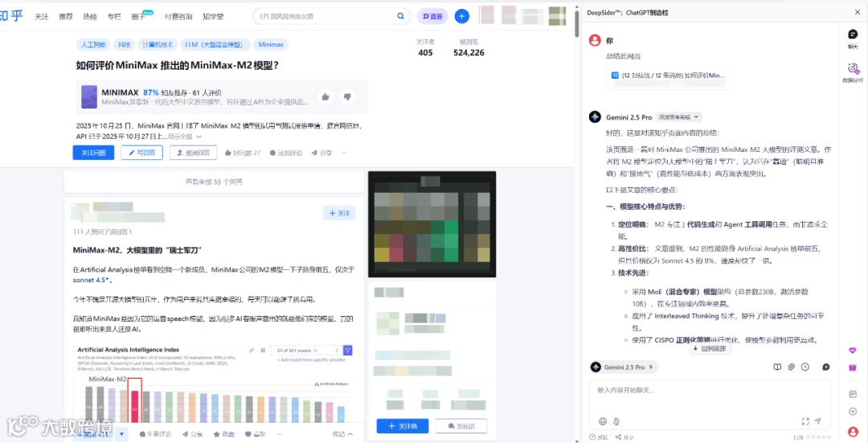Screen dimensions: 868x443
Task: Click 喜欢 heart on the answer
Action: click(256, 433)
